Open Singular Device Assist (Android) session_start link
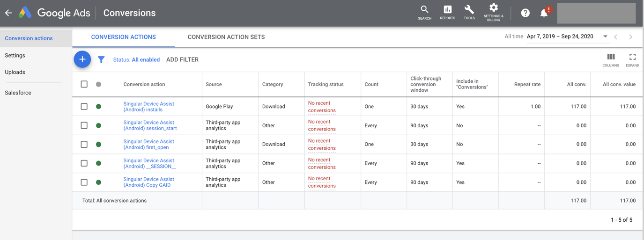This screenshot has width=644, height=240. (150, 125)
